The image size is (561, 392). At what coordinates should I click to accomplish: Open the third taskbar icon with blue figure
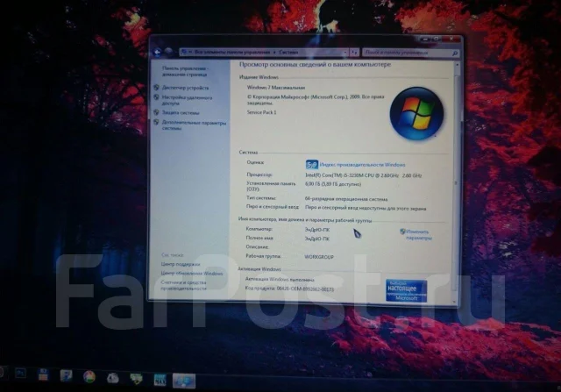67,376
